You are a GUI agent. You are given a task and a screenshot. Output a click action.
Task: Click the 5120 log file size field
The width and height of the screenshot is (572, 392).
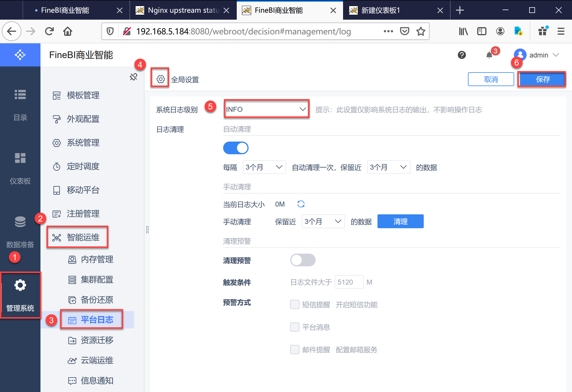(x=349, y=282)
